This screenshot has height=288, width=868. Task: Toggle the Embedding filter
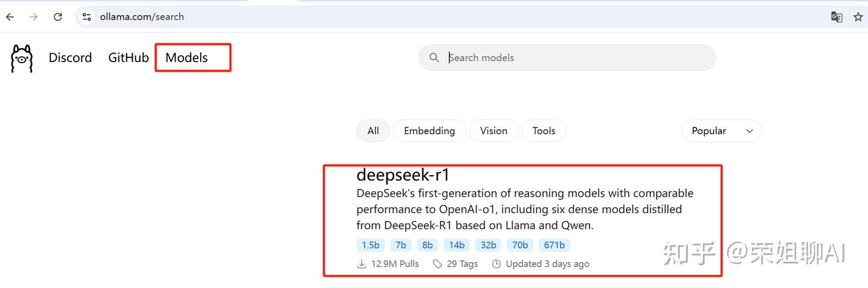pos(429,131)
